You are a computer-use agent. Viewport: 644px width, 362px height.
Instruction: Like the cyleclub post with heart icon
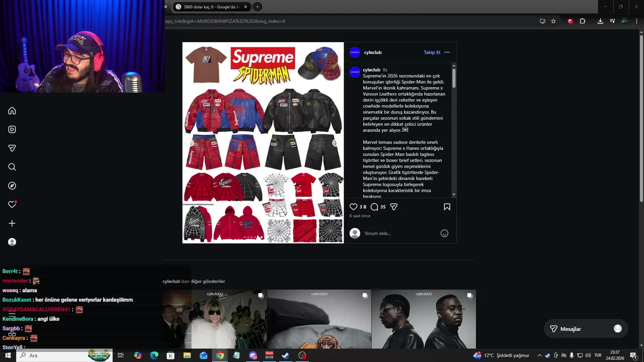[x=353, y=207]
